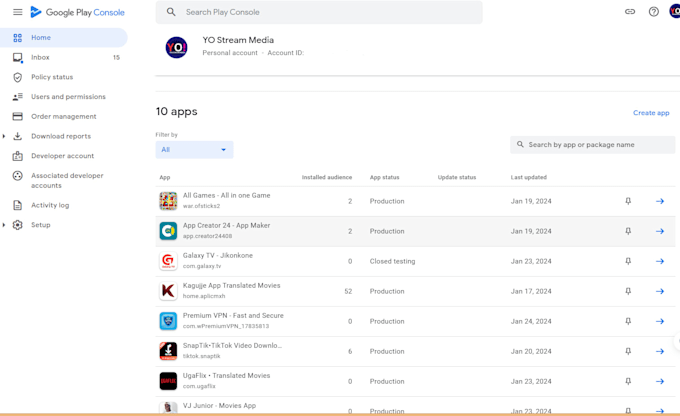This screenshot has width=680, height=416.
Task: Open SnapTik app via arrow
Action: click(660, 351)
